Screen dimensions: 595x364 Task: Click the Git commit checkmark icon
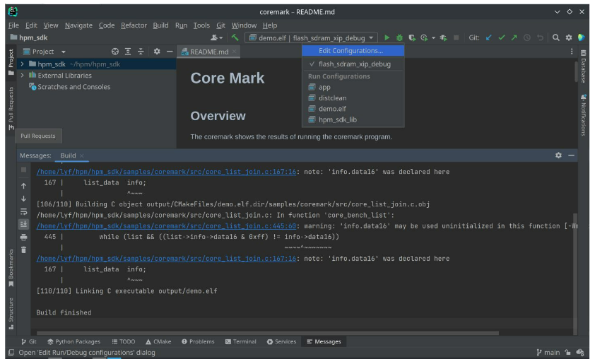[x=502, y=37]
